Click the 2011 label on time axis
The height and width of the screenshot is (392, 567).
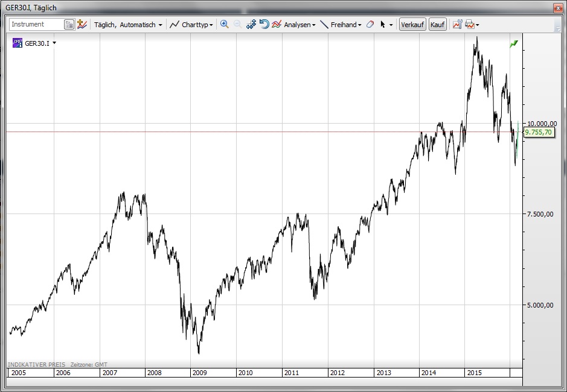pos(292,373)
